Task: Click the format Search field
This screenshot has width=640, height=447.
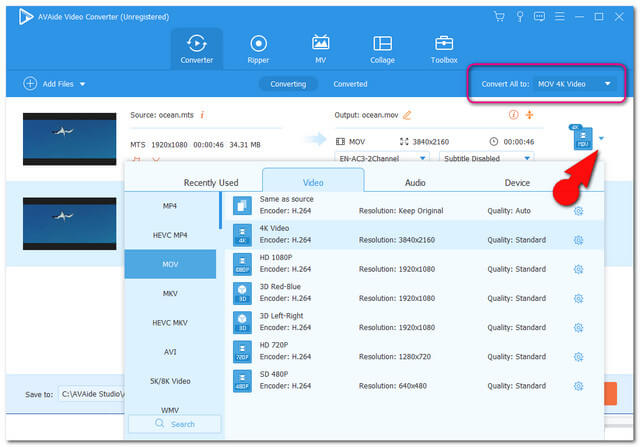Action: tap(175, 424)
